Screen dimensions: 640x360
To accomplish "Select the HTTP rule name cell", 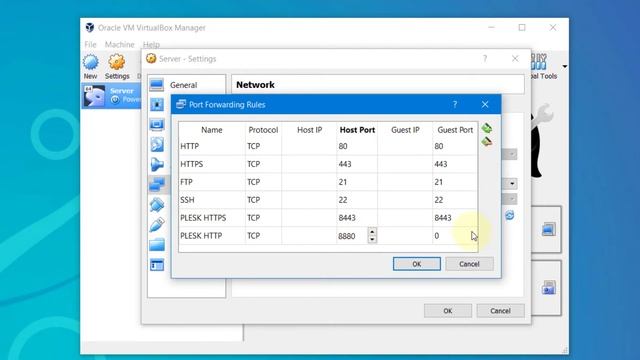I will click(x=212, y=146).
